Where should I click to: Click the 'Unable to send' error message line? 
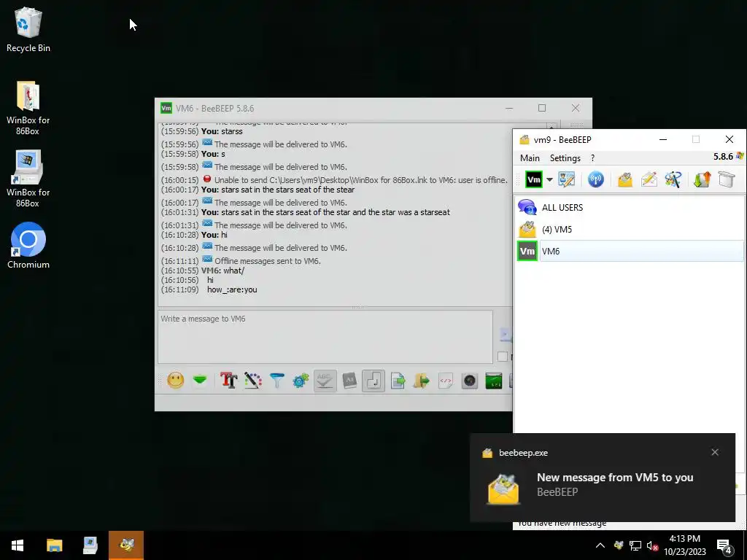tap(360, 180)
